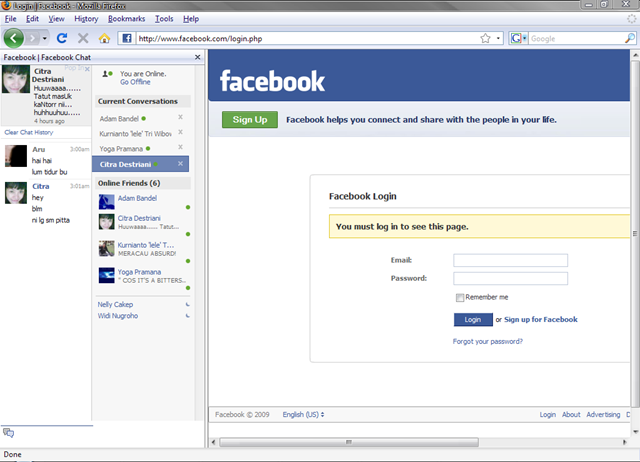Open the Tools menu

tap(164, 19)
